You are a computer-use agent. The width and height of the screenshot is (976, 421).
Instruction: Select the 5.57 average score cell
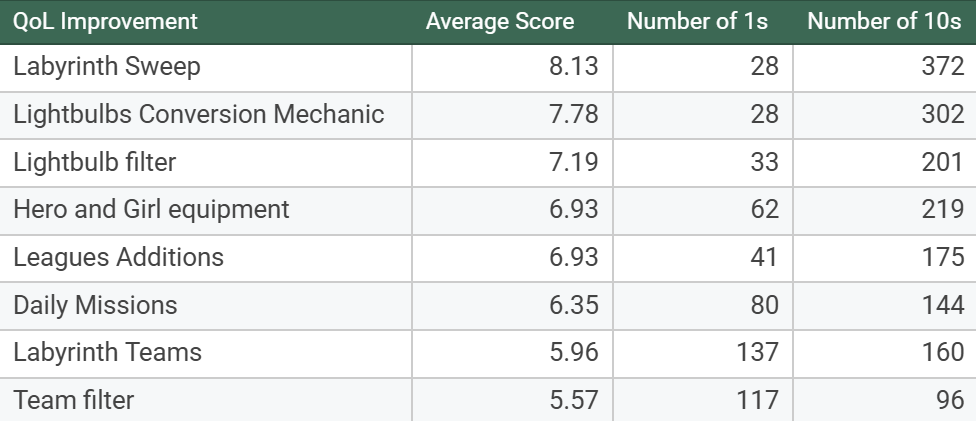coord(512,400)
